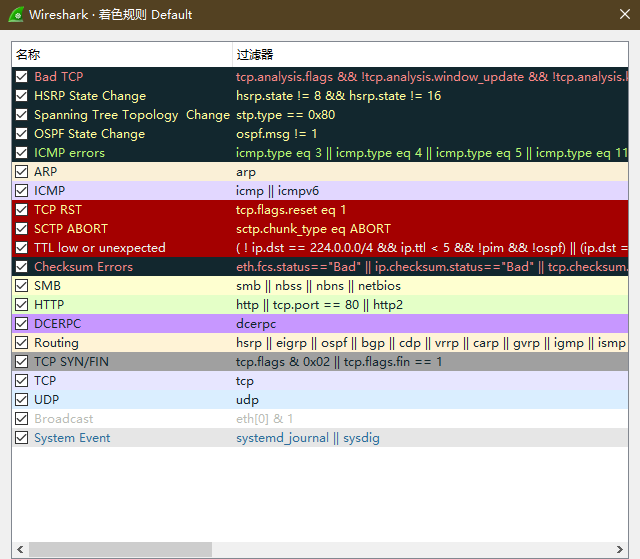Click the horizontal scrollbar left arrow

20,549
